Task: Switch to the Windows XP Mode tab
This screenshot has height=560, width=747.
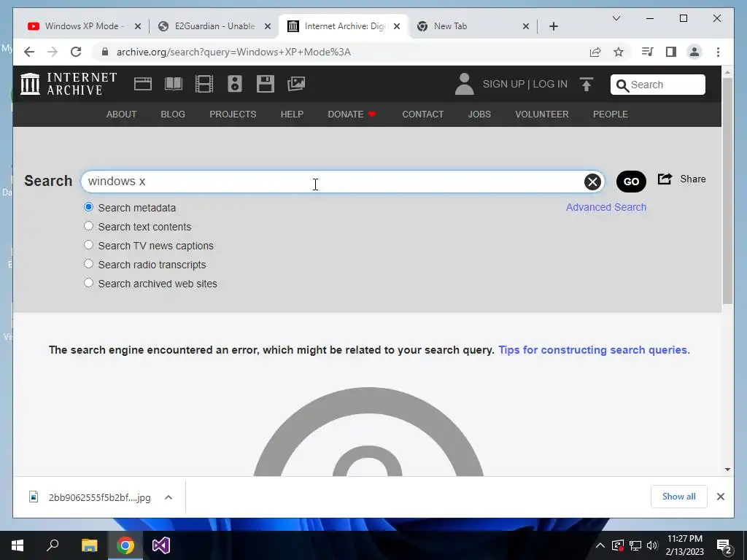Action: [83, 26]
